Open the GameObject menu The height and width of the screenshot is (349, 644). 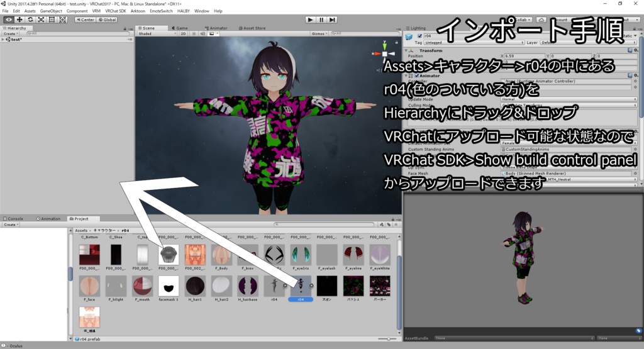(x=52, y=11)
